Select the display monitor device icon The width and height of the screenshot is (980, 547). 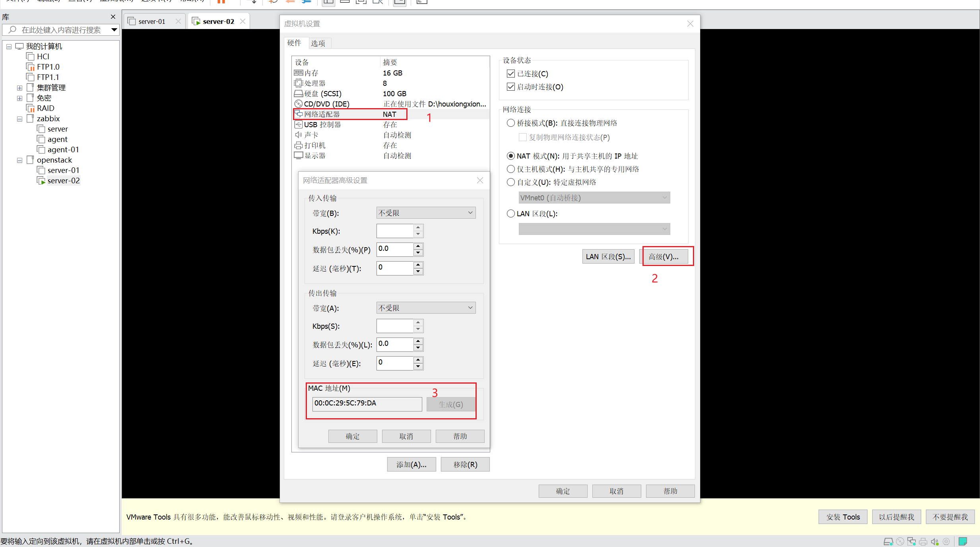pyautogui.click(x=298, y=155)
